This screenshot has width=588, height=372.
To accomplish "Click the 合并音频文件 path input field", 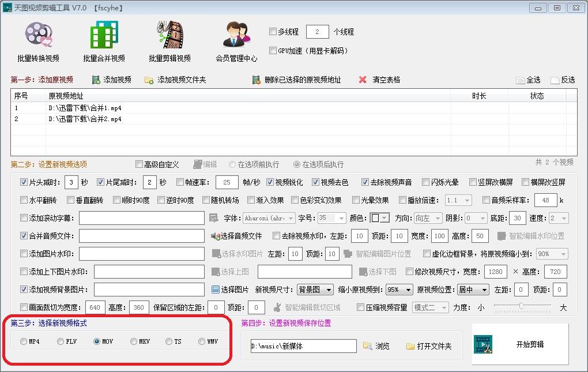I will (x=142, y=236).
